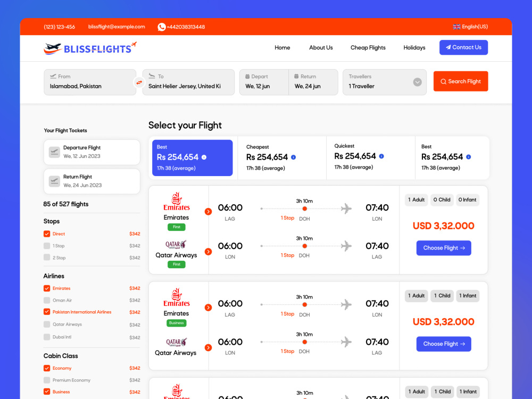Image resolution: width=532 pixels, height=399 pixels.
Task: Check the Oman Air airline filter
Action: pos(47,300)
